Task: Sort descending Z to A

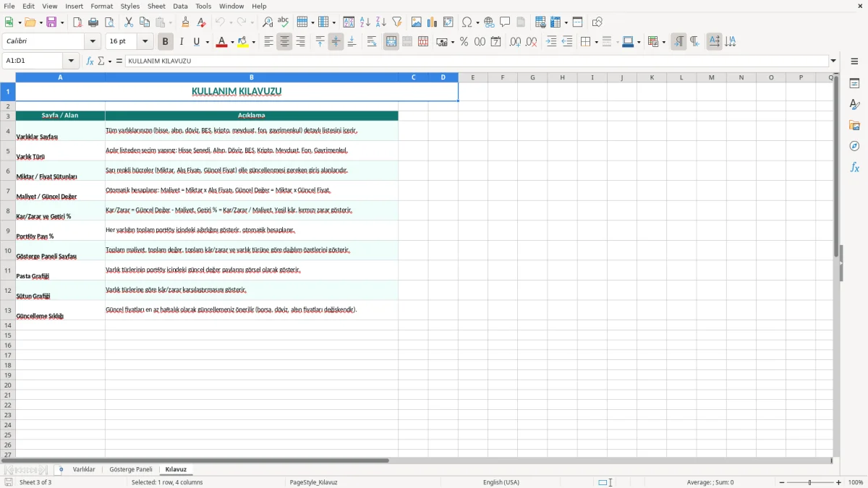Action: click(x=380, y=22)
